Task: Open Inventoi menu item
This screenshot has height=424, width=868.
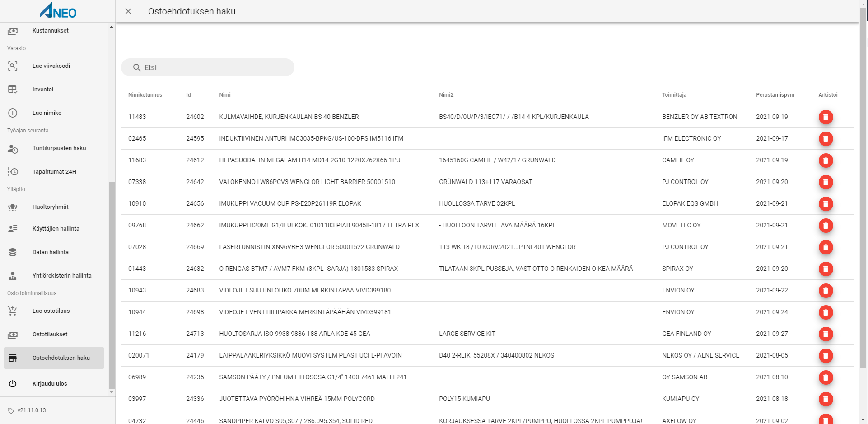Action: (x=54, y=90)
